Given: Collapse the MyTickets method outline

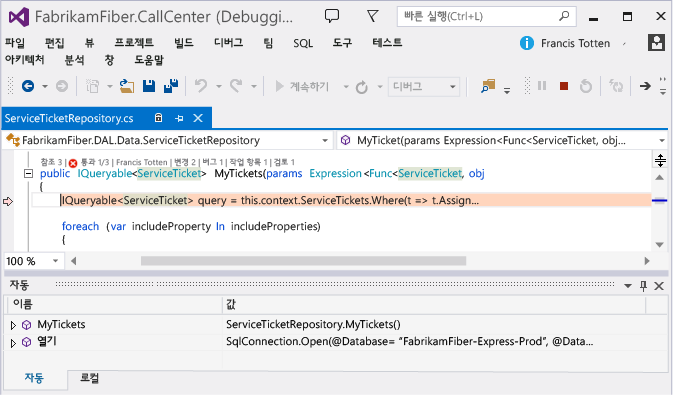Looking at the screenshot, I should tap(28, 173).
